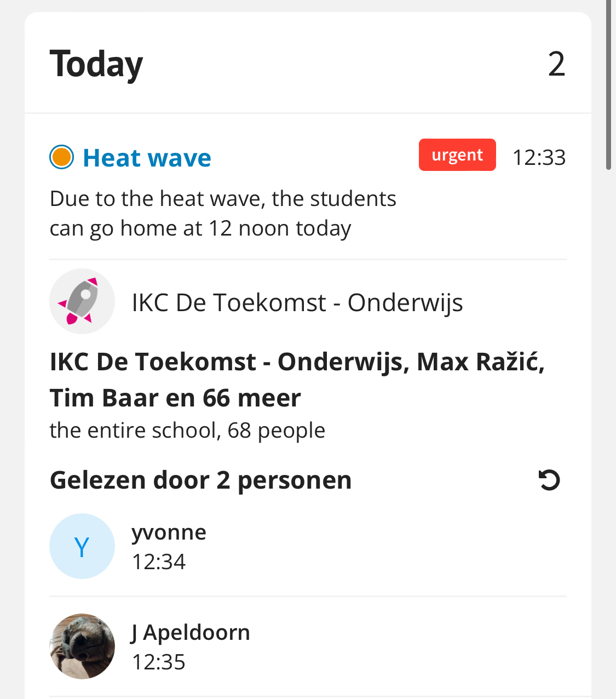Viewport: 616px width, 699px height.
Task: Click 'the entire school, 68 people' text
Action: click(187, 431)
